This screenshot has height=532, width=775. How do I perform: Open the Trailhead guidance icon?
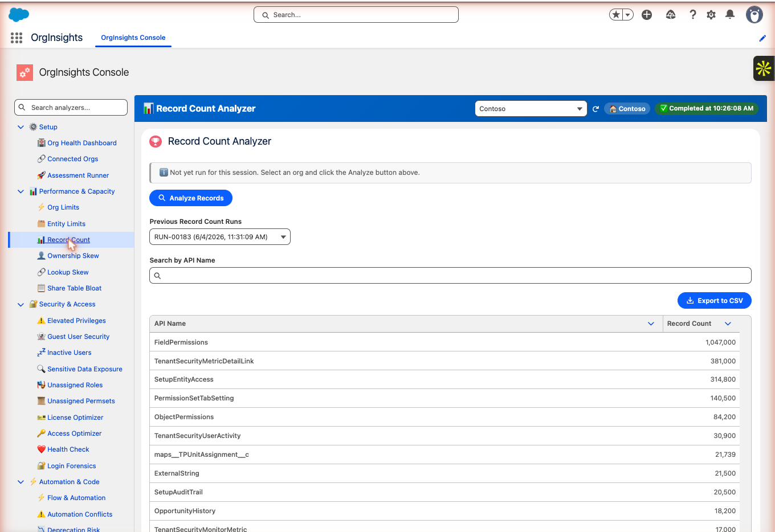click(671, 15)
